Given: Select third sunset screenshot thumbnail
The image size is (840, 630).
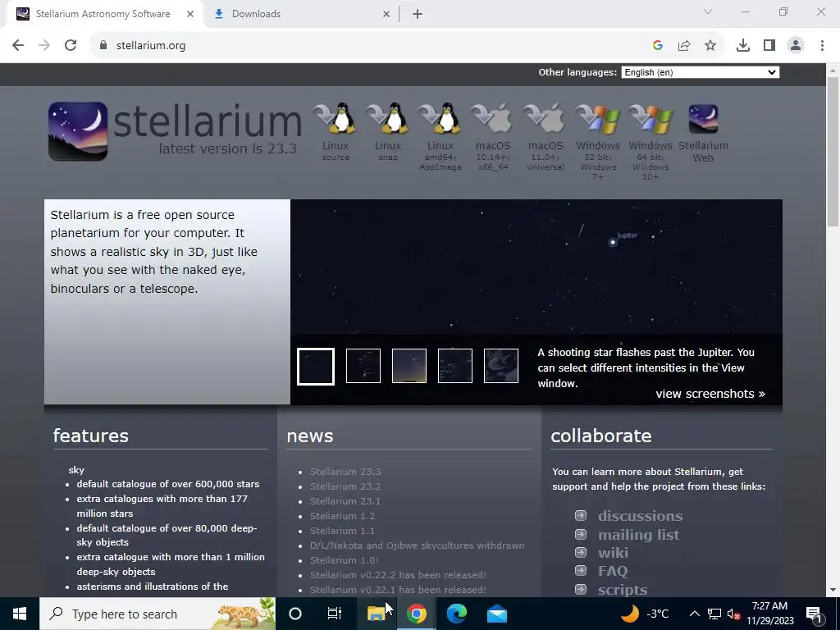Looking at the screenshot, I should (x=409, y=366).
